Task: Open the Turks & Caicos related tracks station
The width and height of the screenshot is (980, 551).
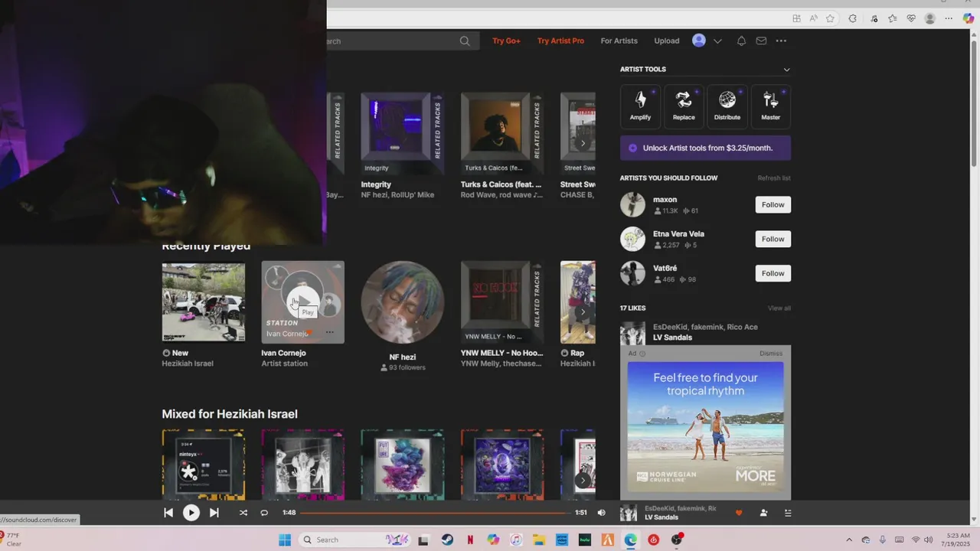Action: [x=502, y=134]
